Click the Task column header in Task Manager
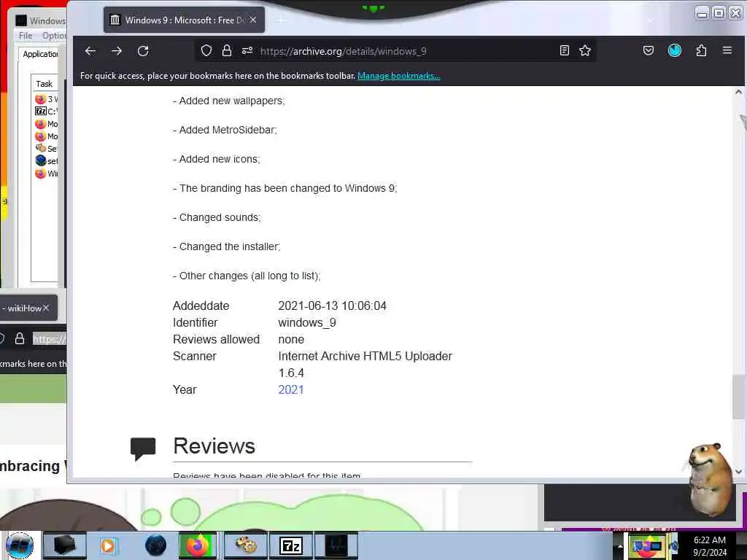 point(44,84)
